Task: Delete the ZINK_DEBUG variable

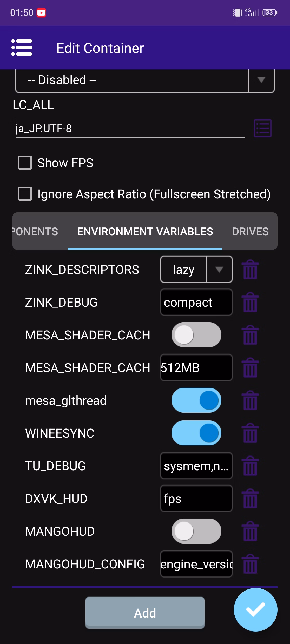Action: tap(250, 302)
